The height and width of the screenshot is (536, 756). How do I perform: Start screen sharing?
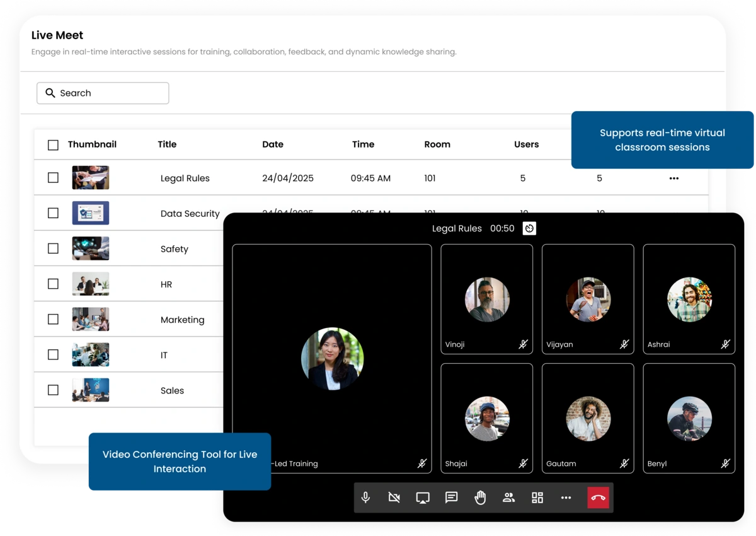pos(422,498)
